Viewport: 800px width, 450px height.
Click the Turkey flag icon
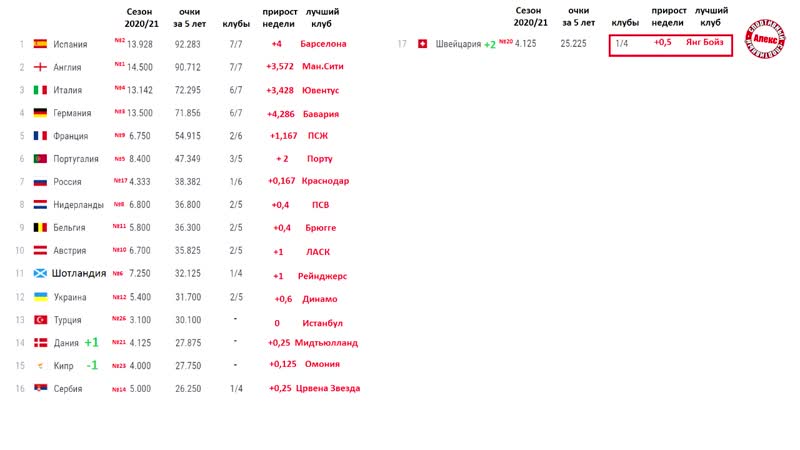point(41,320)
